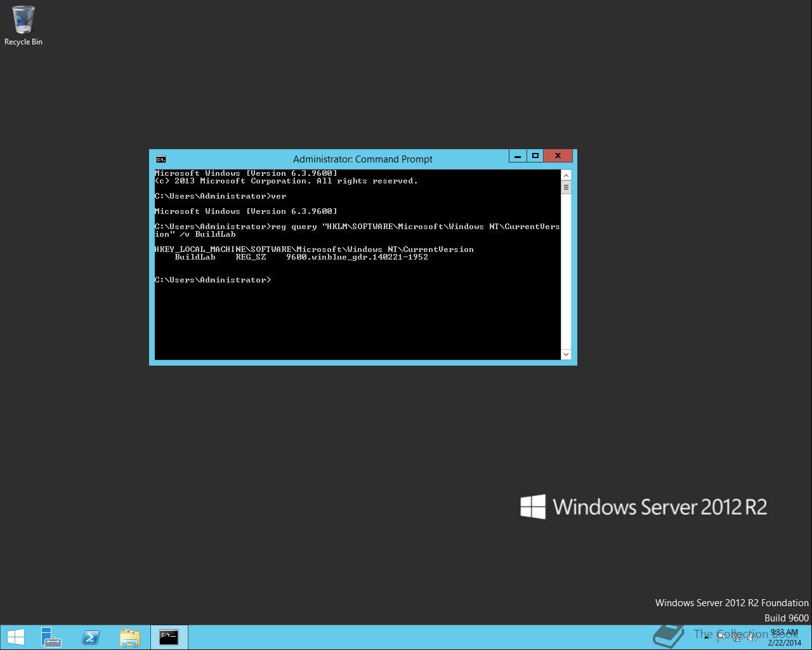
Task: Click the 'C:\Users\Administrator>ver' line
Action: click(x=221, y=196)
